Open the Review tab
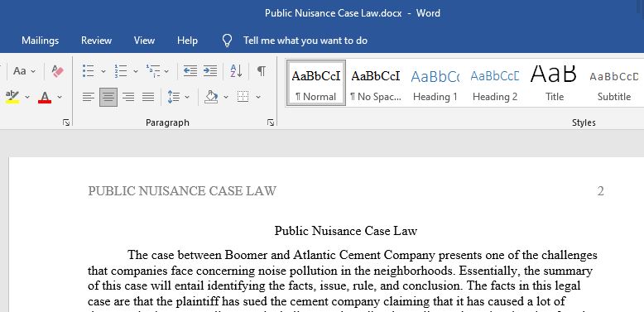Image resolution: width=644 pixels, height=312 pixels. [x=97, y=41]
